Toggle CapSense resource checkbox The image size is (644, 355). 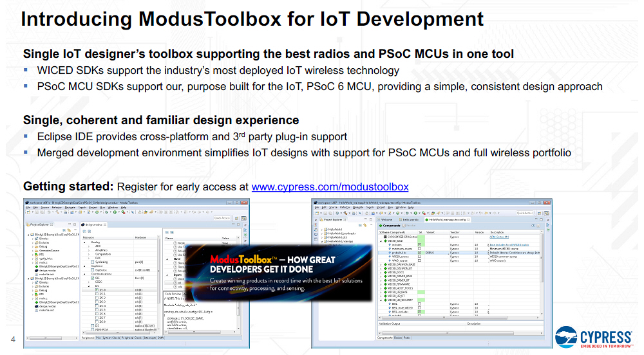pos(92,270)
